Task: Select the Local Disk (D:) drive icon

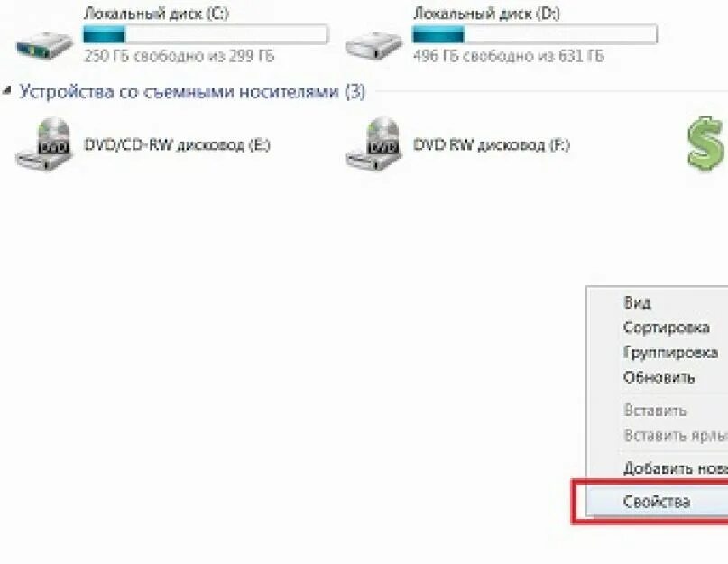Action: [373, 45]
